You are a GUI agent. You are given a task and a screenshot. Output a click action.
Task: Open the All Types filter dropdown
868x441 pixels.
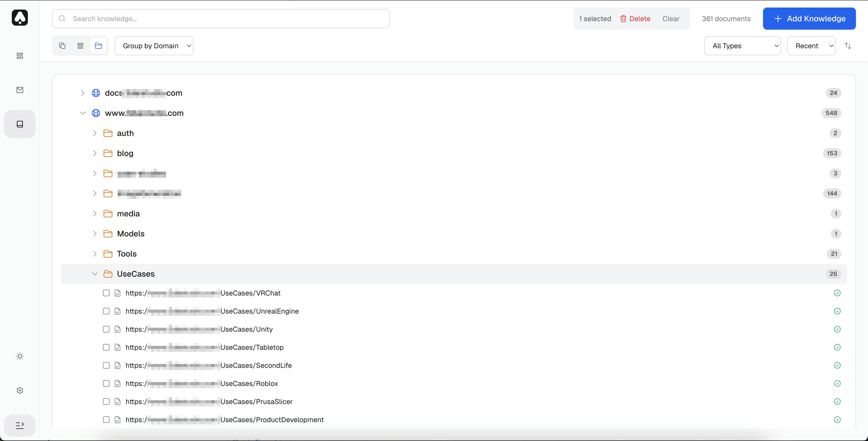tap(743, 46)
